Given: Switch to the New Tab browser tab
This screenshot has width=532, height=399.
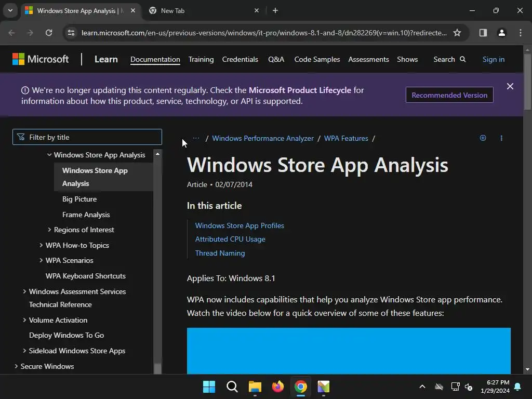Looking at the screenshot, I should pyautogui.click(x=204, y=10).
